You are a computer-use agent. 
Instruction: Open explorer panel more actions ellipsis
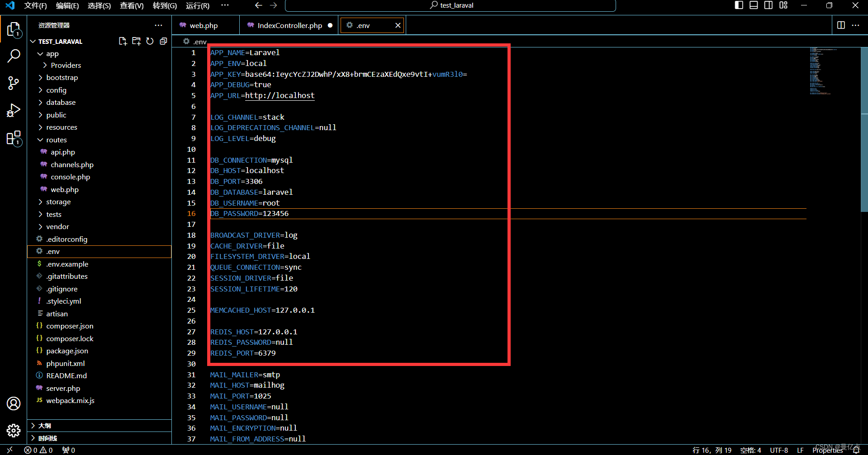pyautogui.click(x=158, y=25)
